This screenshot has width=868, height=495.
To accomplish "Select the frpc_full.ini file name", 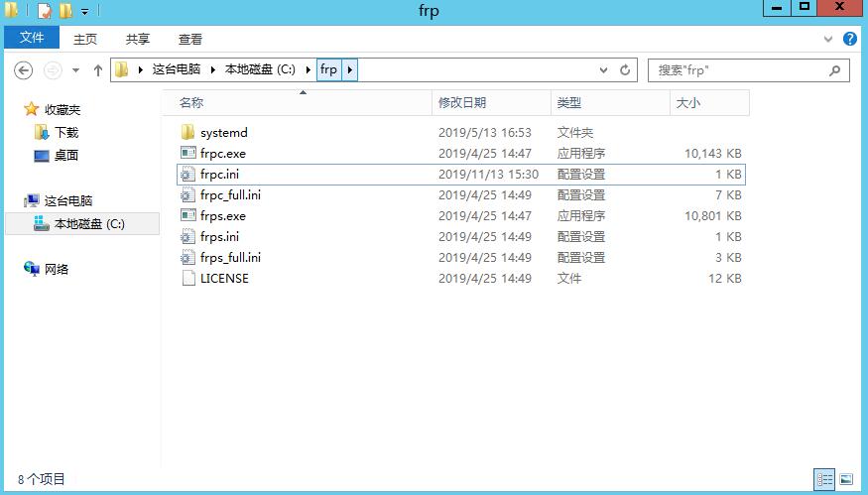I will point(231,194).
